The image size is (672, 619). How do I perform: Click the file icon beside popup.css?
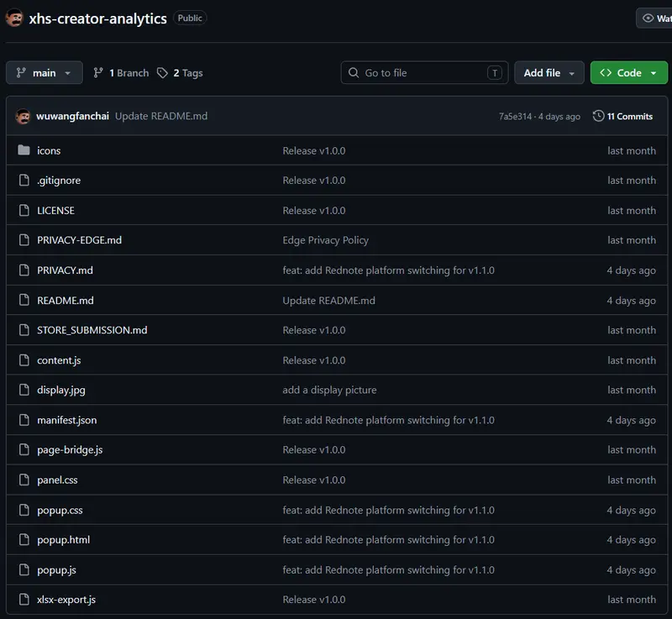(x=24, y=510)
